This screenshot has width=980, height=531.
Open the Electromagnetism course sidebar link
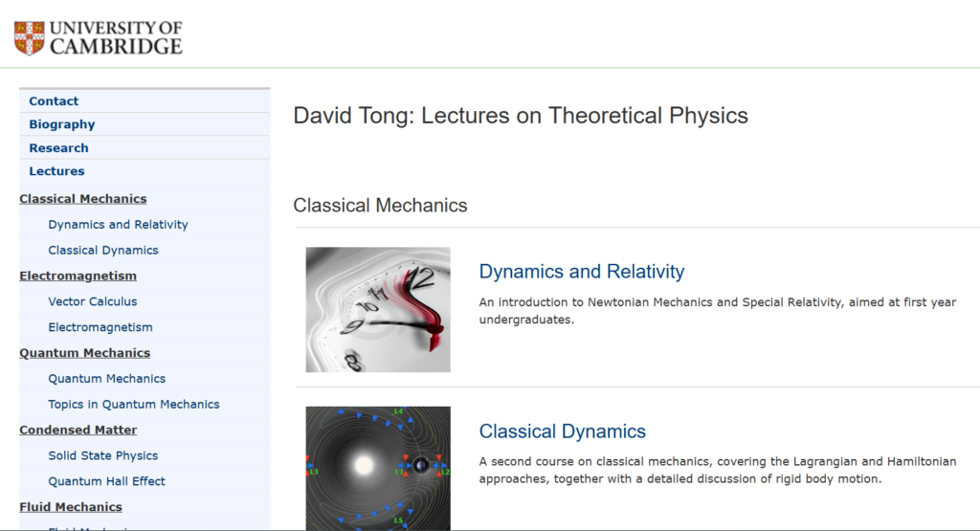(100, 327)
